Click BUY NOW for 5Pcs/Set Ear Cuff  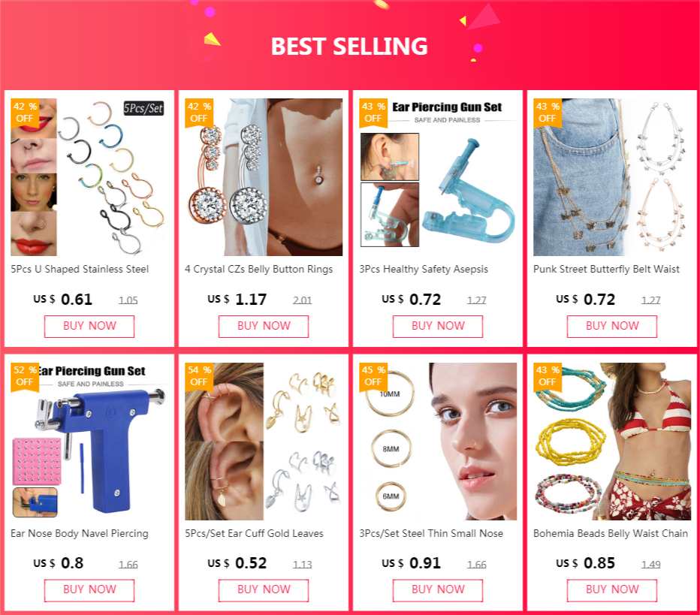tap(264, 590)
